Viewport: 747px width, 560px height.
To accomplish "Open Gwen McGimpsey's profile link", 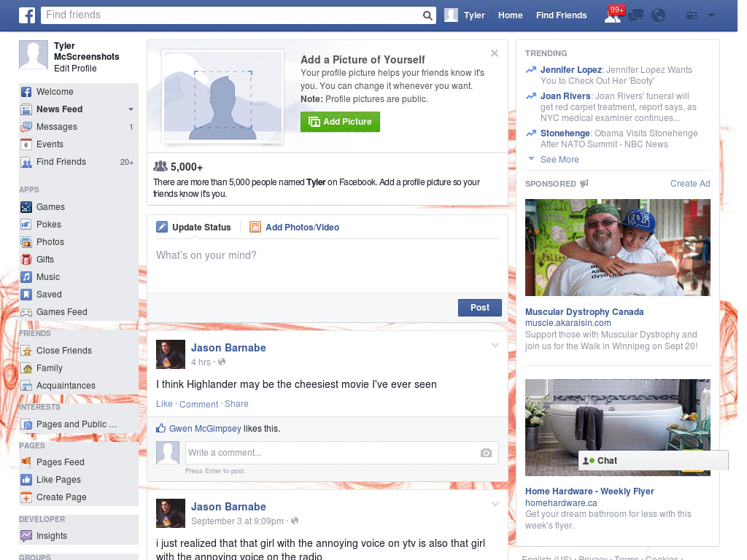I will 205,429.
